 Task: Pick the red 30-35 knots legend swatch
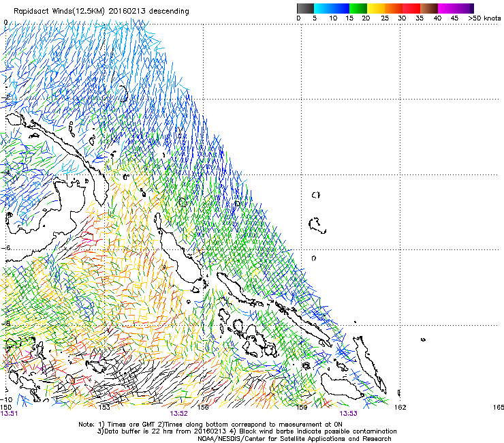(411, 8)
